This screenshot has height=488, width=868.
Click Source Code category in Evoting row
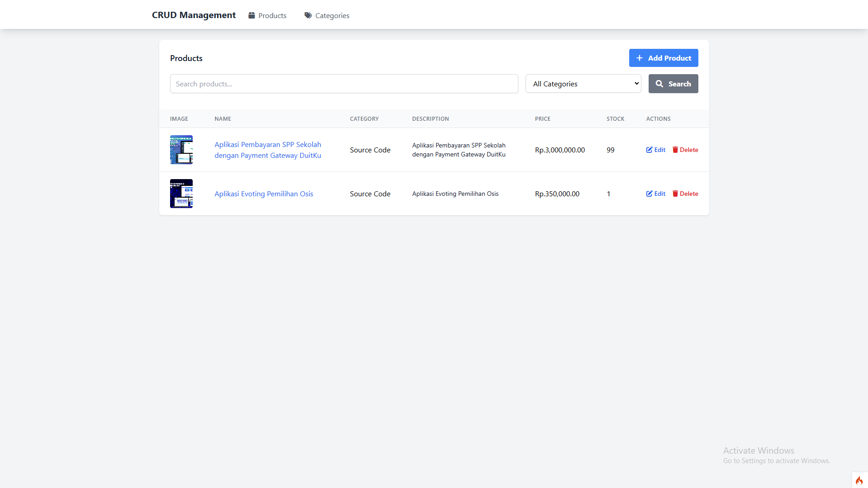click(370, 194)
